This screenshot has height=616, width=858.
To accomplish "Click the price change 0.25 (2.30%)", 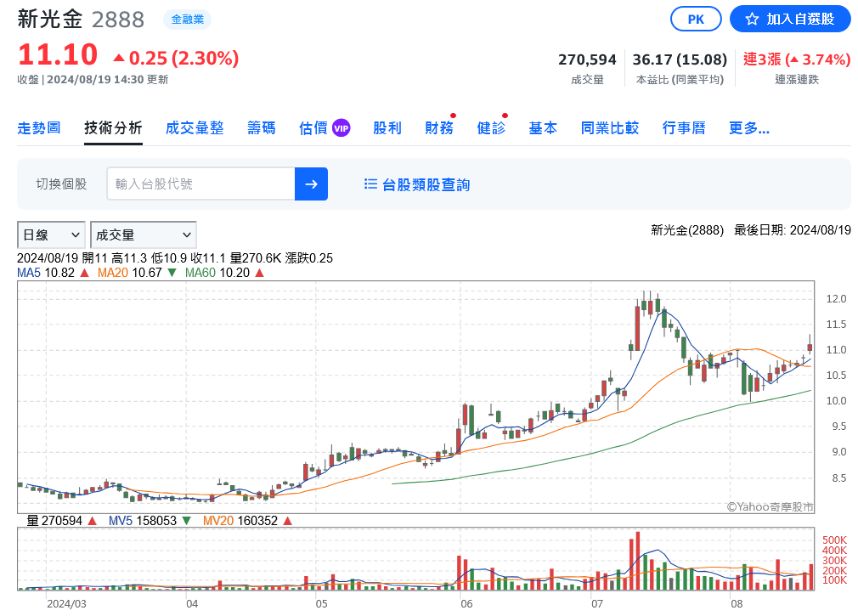I will coord(176,58).
